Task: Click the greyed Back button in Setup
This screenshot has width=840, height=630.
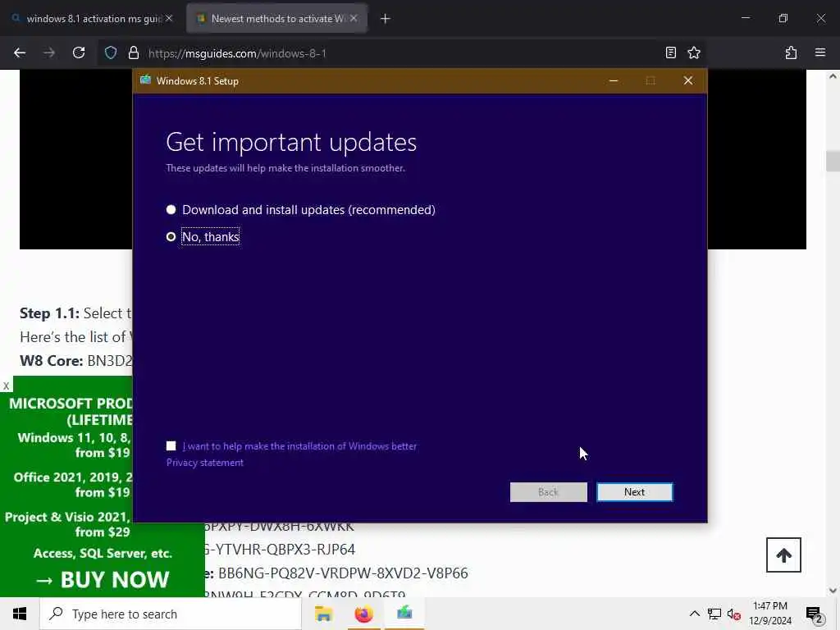Action: click(x=548, y=492)
